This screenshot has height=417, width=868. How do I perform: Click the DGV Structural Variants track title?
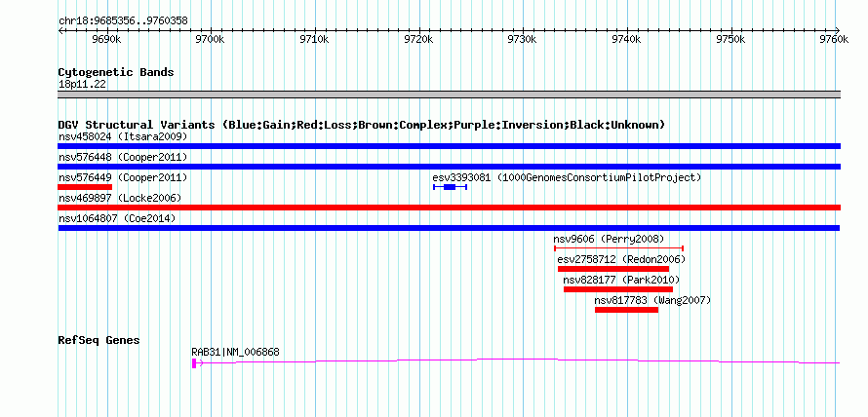point(362,125)
